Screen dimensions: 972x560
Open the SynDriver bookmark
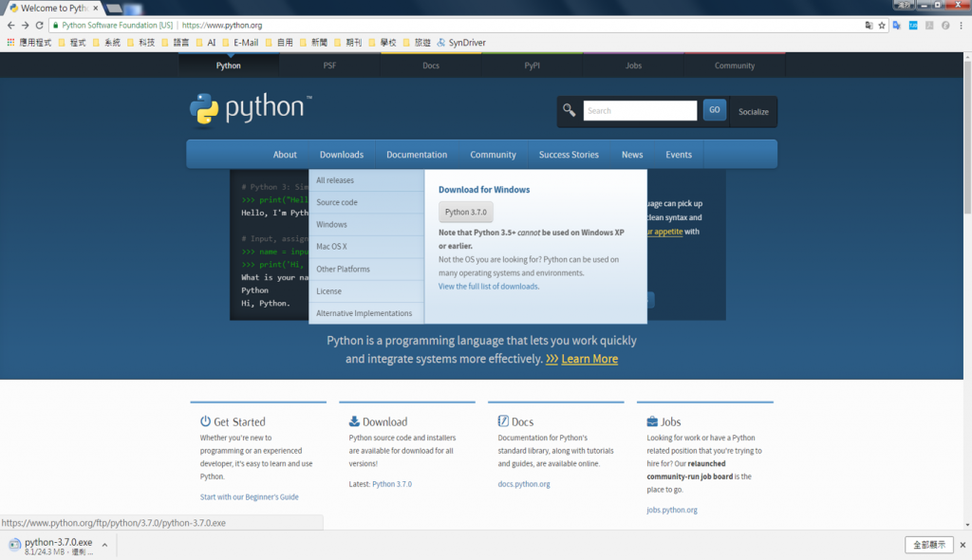pyautogui.click(x=461, y=42)
